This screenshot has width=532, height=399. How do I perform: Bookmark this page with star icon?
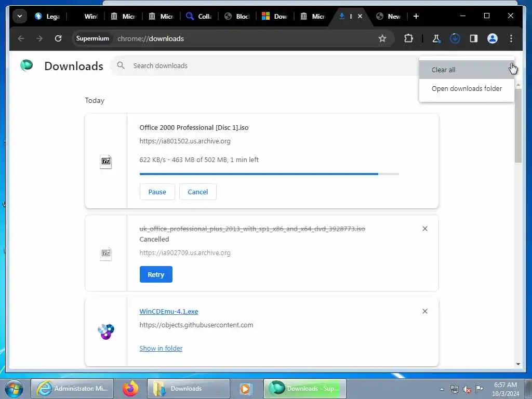tap(382, 38)
